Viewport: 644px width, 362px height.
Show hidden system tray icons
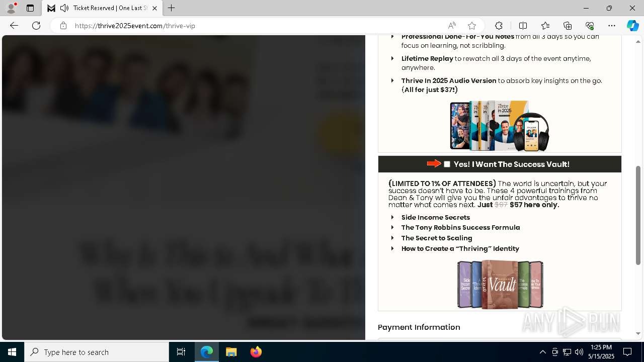[x=542, y=352]
